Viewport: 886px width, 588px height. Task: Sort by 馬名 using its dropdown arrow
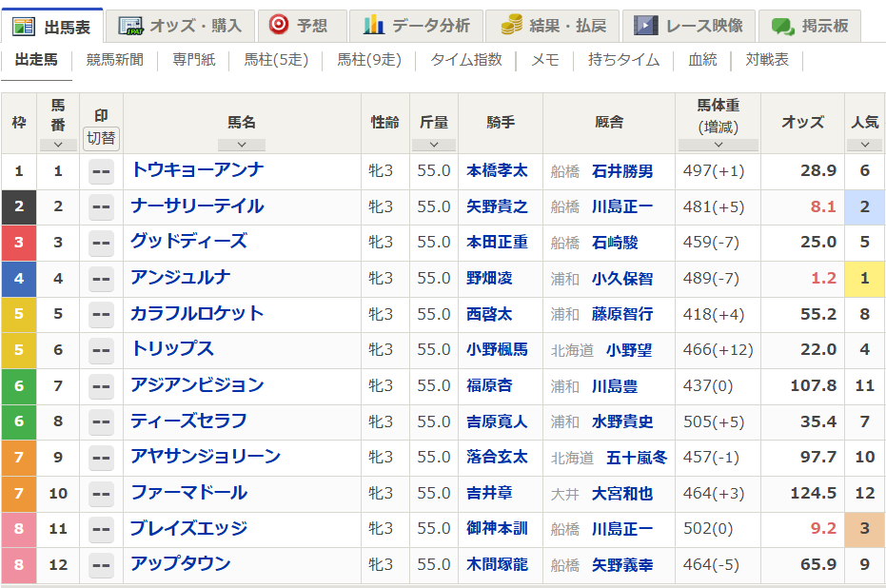pyautogui.click(x=242, y=145)
